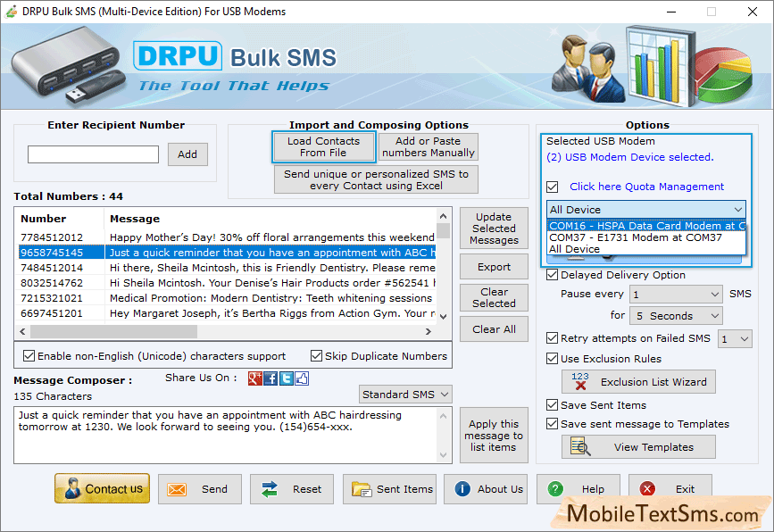Click Load Contacts From File button
Image resolution: width=774 pixels, height=532 pixels.
coord(323,147)
